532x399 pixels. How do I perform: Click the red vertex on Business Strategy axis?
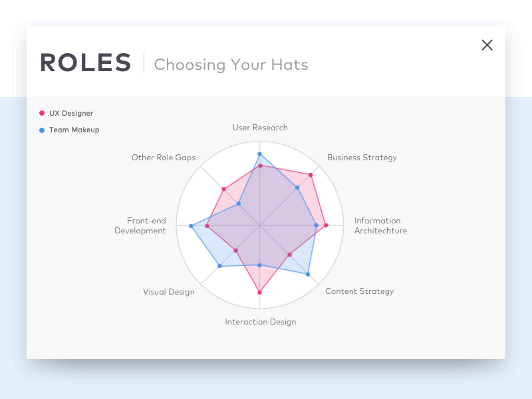pos(310,175)
